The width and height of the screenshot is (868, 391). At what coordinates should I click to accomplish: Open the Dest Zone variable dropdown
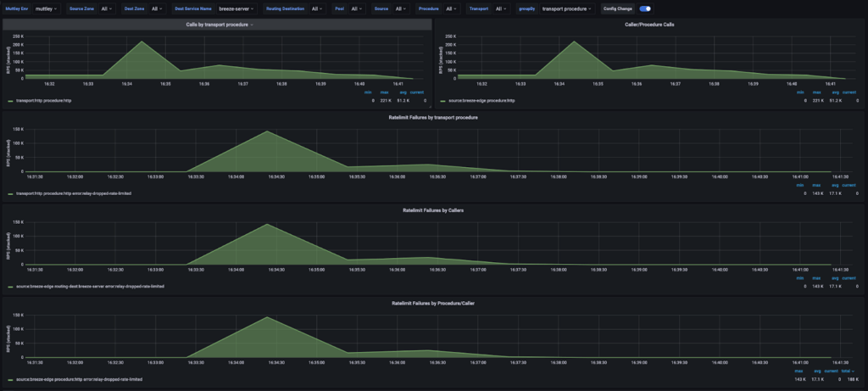(x=155, y=8)
